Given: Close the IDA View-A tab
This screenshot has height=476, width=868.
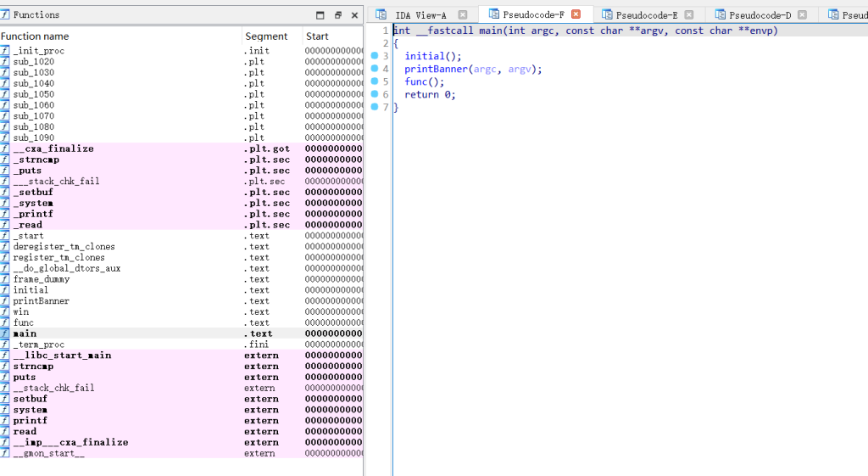Looking at the screenshot, I should point(463,15).
